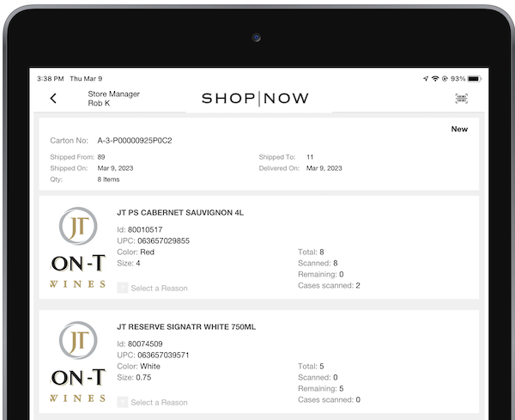This screenshot has height=420, width=515.
Task: Tap Color: White text
Action: (x=138, y=367)
